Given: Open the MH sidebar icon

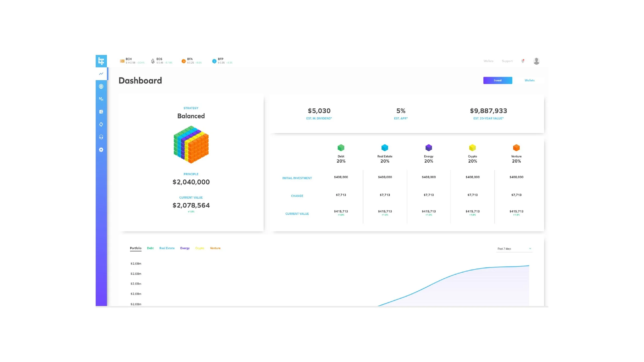Looking at the screenshot, I should 101,99.
